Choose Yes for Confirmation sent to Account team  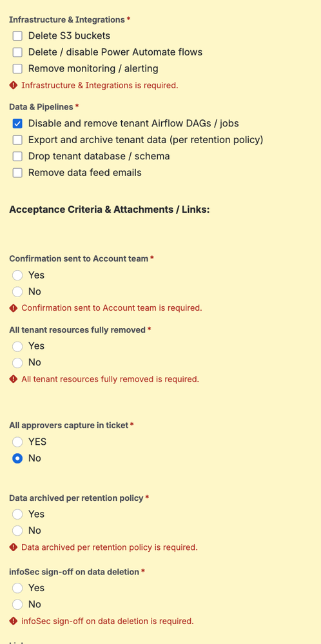click(x=17, y=275)
